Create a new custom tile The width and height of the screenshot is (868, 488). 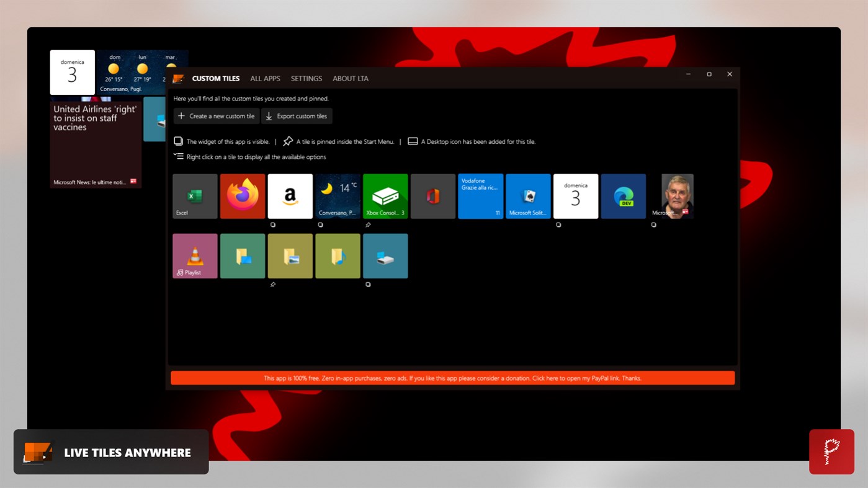(216, 116)
